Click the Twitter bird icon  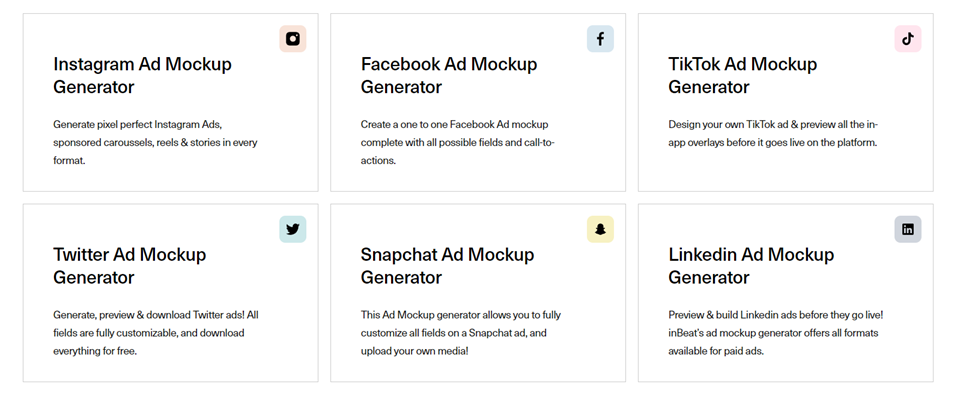(x=293, y=229)
